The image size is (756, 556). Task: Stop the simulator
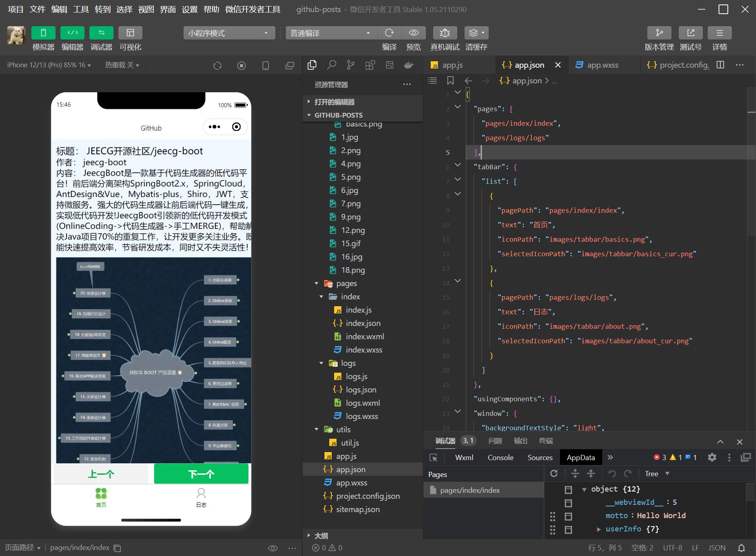[242, 65]
